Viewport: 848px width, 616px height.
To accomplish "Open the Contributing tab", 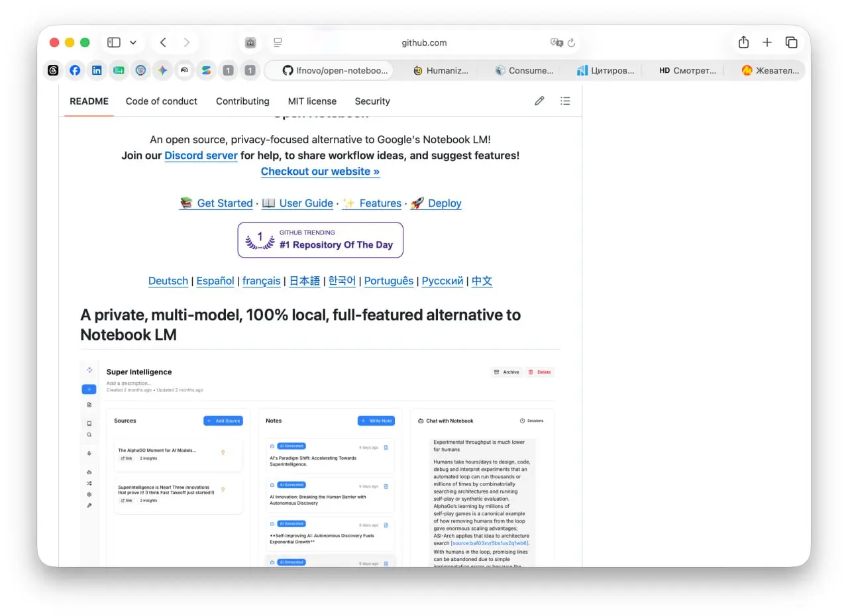I will (242, 101).
